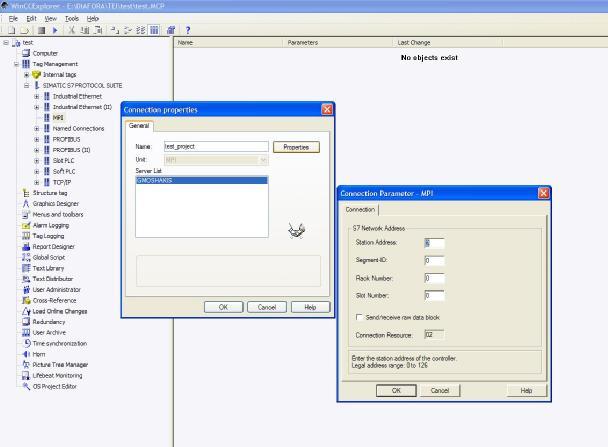The height and width of the screenshot is (447, 608).
Task: Click the New project toolbar icon
Action: 12,30
